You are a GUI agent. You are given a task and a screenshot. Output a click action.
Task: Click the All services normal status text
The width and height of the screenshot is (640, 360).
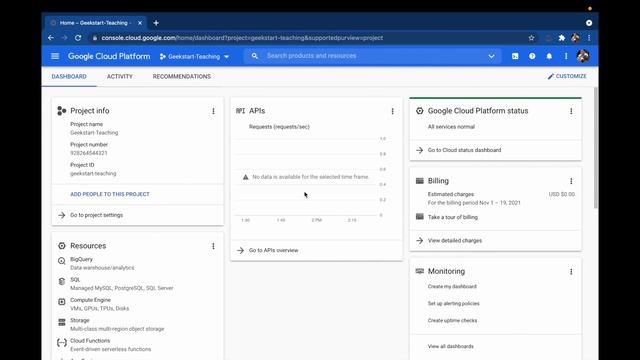click(451, 127)
